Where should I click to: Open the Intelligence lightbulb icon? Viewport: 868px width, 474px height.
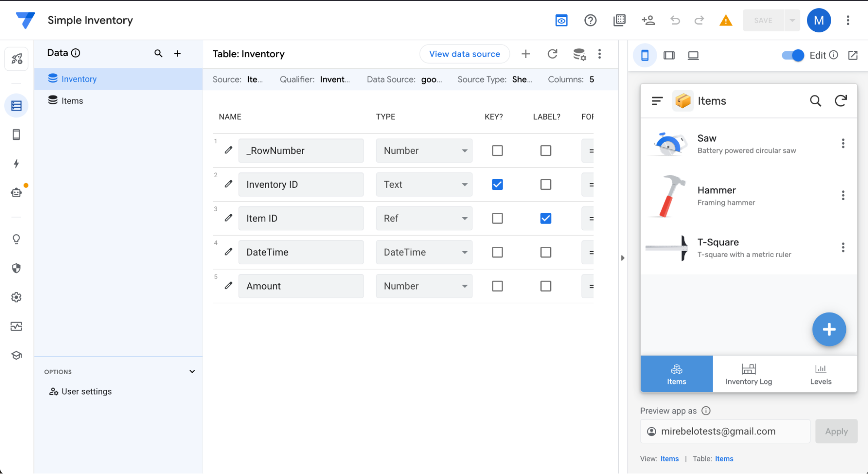(17, 239)
